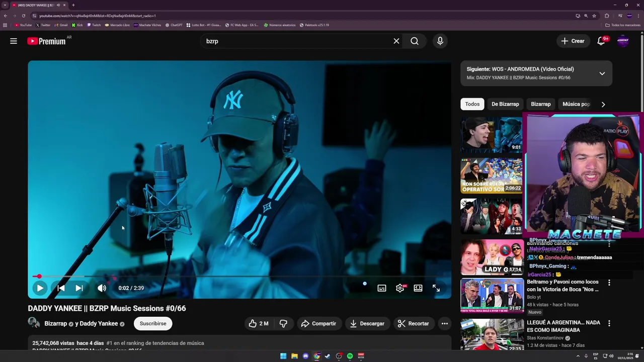The image size is (644, 362).
Task: Open Discord from the taskbar
Action: pos(305,356)
